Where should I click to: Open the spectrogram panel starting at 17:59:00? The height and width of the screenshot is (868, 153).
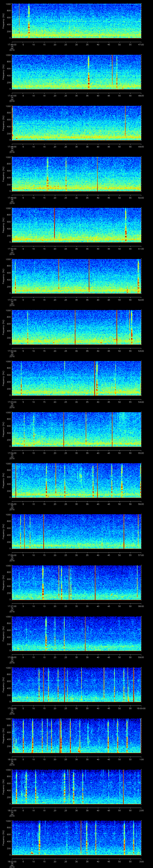(x=77, y=685)
